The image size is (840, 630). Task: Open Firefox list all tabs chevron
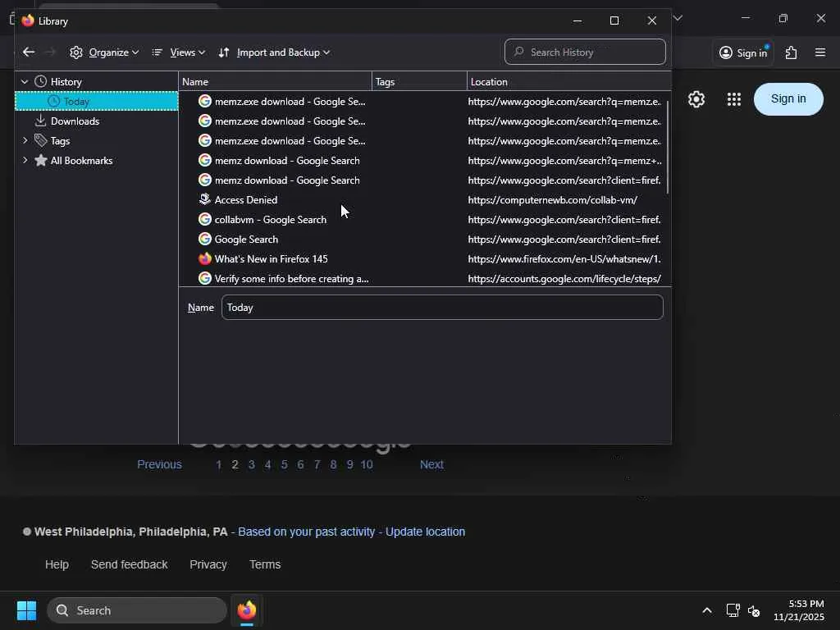[x=678, y=18]
